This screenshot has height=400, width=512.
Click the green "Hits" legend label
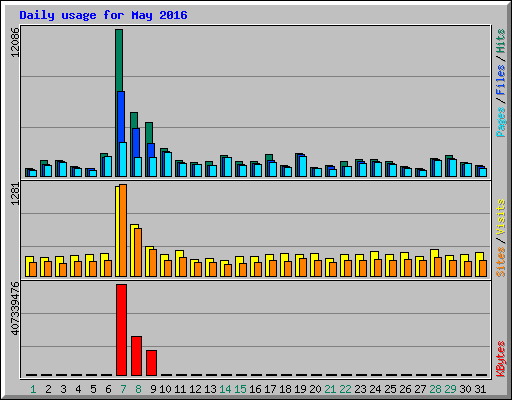500,41
